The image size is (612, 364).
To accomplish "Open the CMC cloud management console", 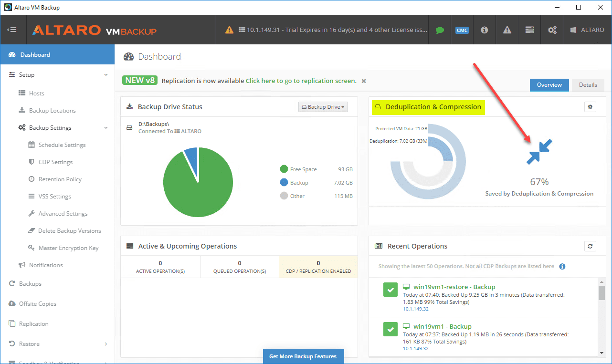I will (x=462, y=30).
